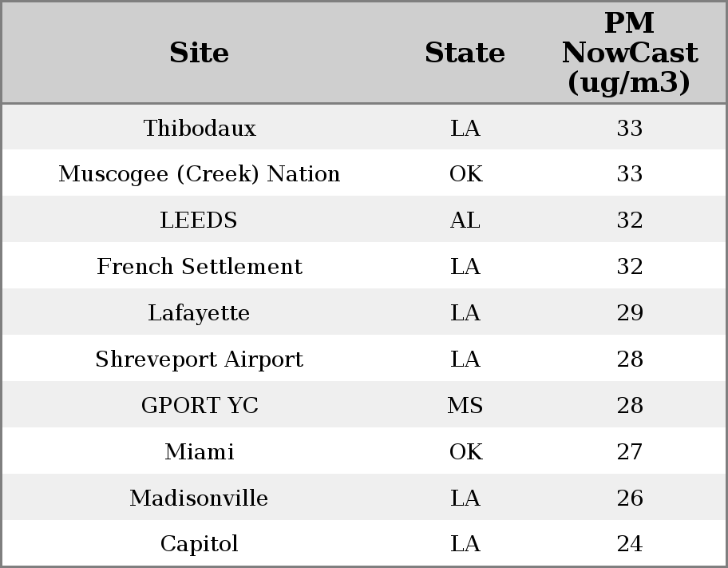This screenshot has width=728, height=568.
Task: Click the PM NowCast column header
Action: click(629, 53)
